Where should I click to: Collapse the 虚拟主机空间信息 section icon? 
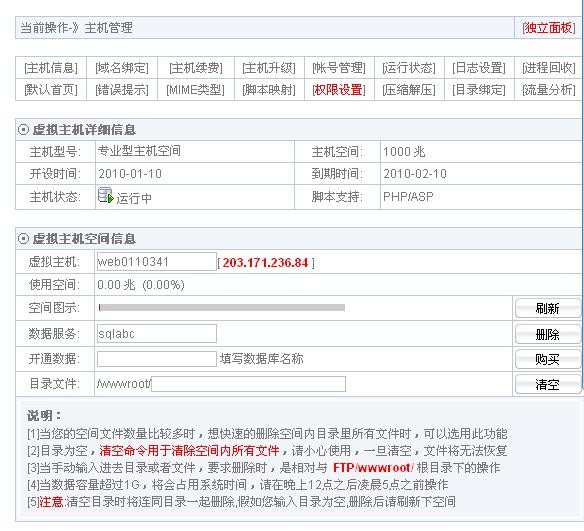[23, 238]
